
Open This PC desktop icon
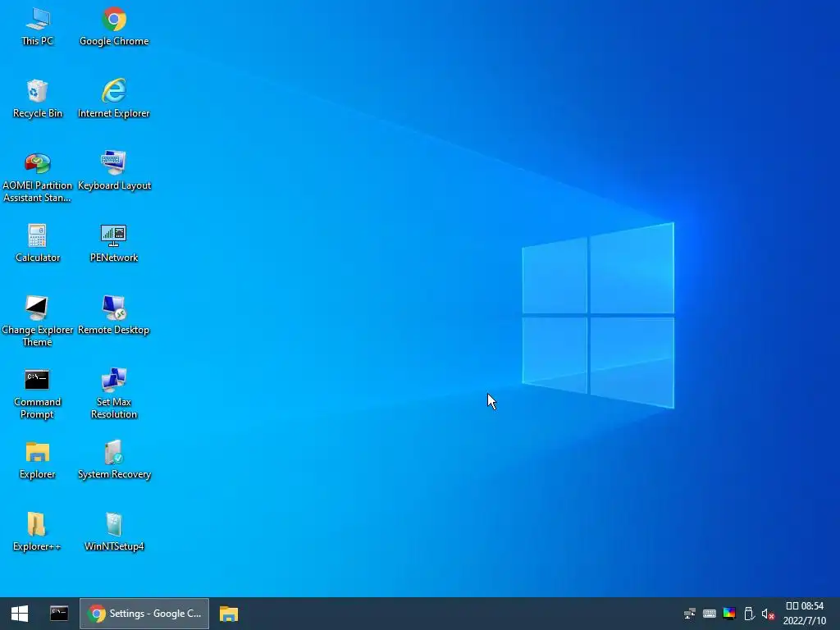[x=38, y=27]
